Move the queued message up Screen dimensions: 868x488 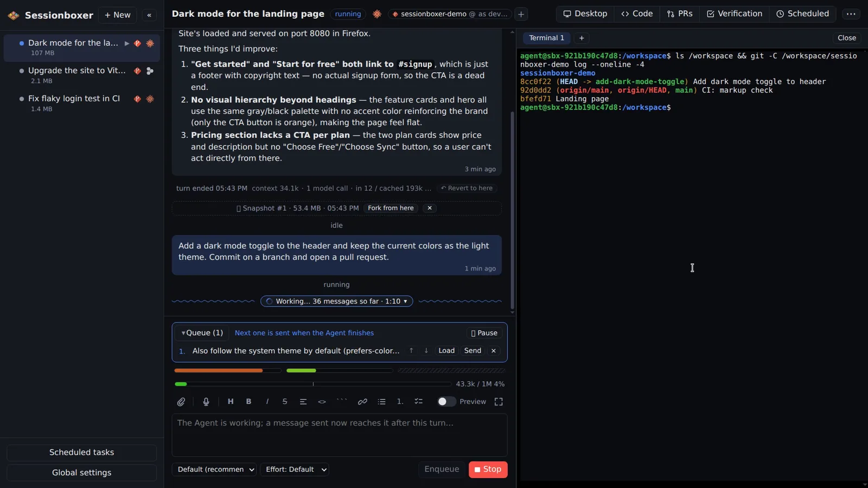(411, 351)
